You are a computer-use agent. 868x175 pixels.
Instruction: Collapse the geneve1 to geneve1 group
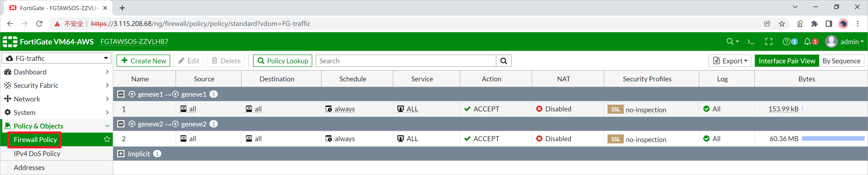coord(121,94)
